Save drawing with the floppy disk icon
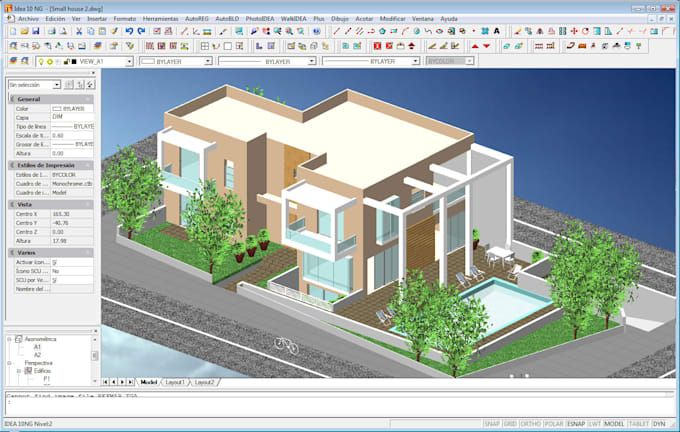 36,31
